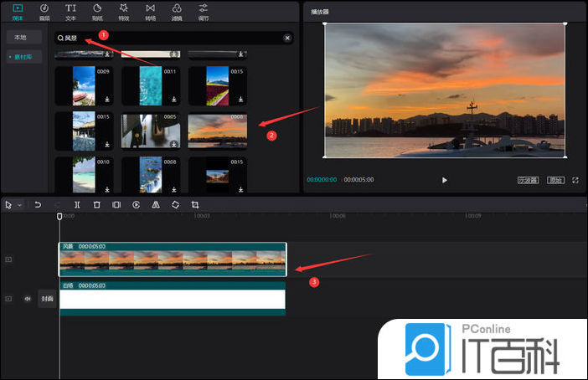Click the mirror flip icon
Viewport: 588px width, 380px height.
tap(156, 204)
